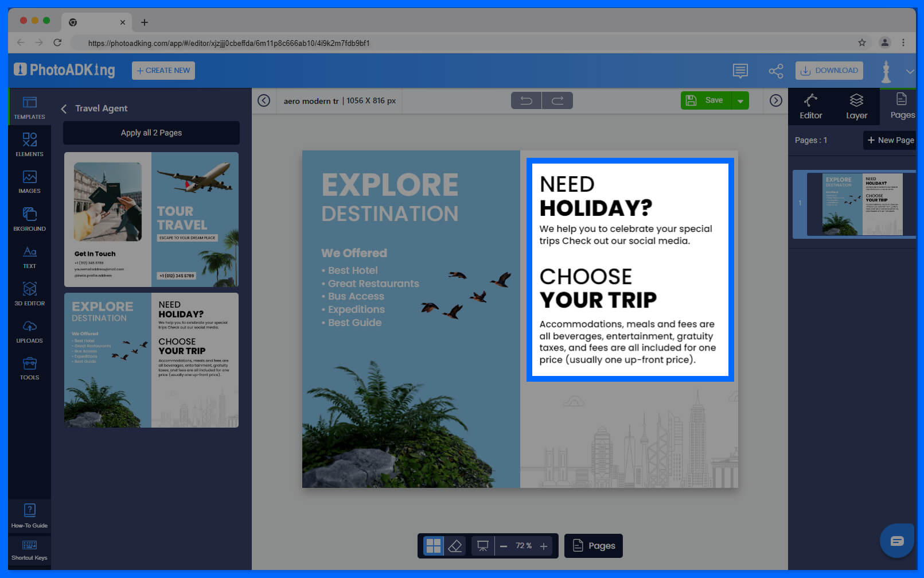Viewport: 924px width, 578px height.
Task: Select the Elements sidebar icon
Action: coord(29,145)
